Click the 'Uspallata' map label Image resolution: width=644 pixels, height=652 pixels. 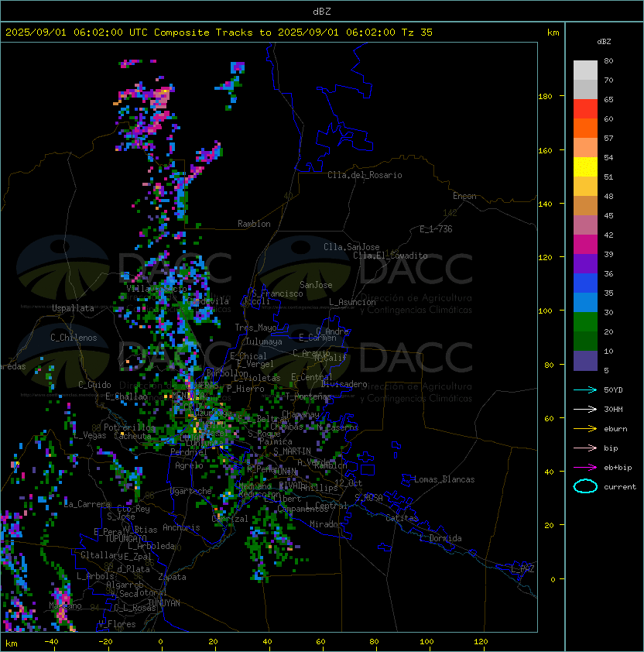tap(74, 308)
